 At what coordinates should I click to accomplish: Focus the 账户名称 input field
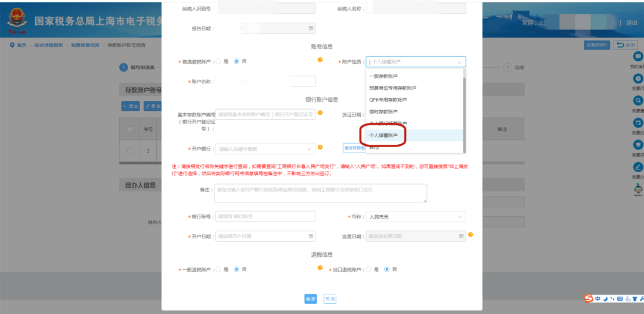(x=265, y=81)
